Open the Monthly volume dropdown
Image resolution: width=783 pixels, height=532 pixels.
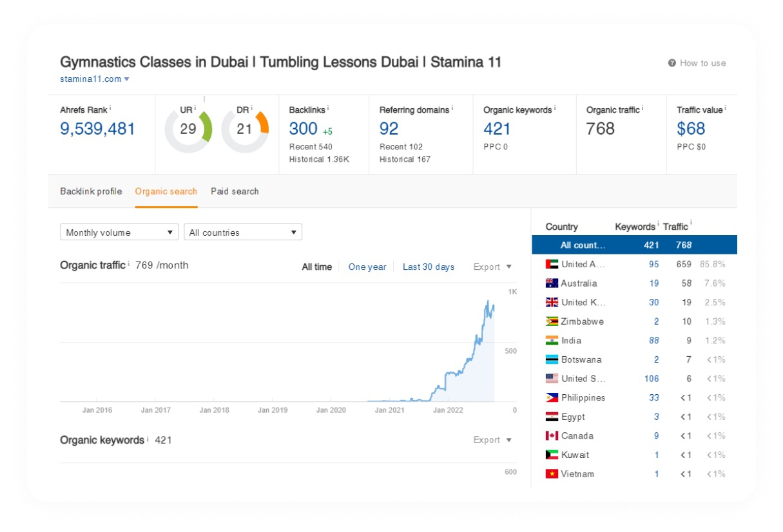119,233
